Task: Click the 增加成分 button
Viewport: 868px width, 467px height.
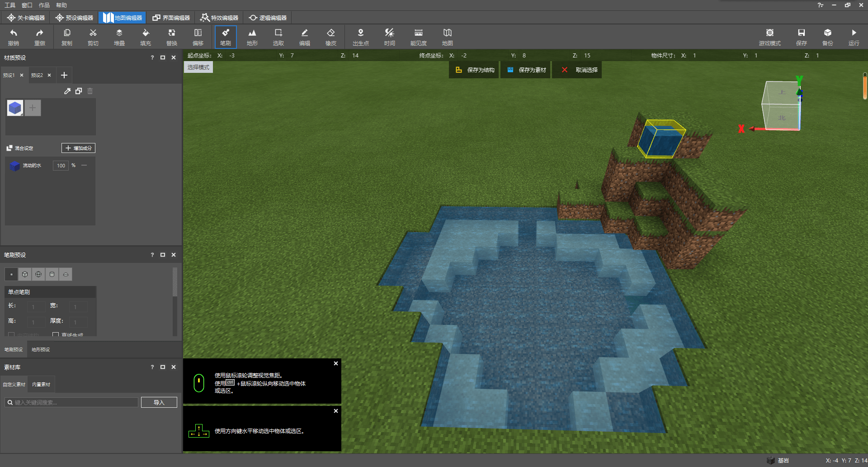Action: coord(78,148)
